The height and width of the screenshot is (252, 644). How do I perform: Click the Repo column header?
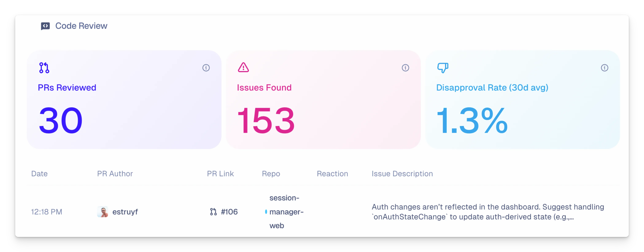(271, 174)
